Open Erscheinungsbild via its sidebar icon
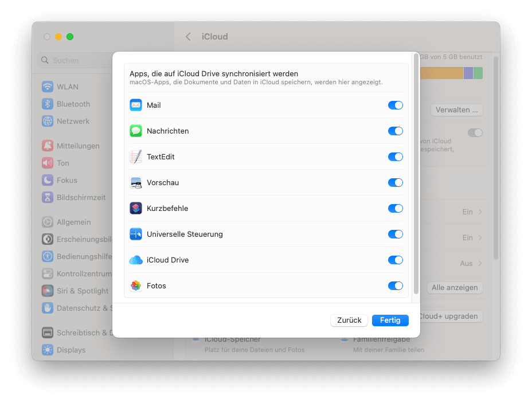The height and width of the screenshot is (403, 532). (48, 239)
